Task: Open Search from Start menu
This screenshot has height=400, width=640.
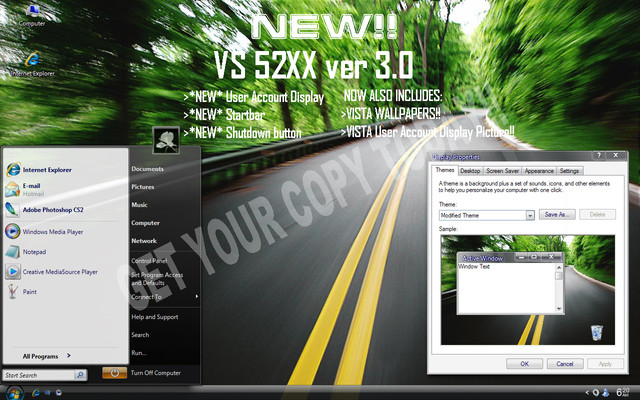Action: click(x=140, y=335)
